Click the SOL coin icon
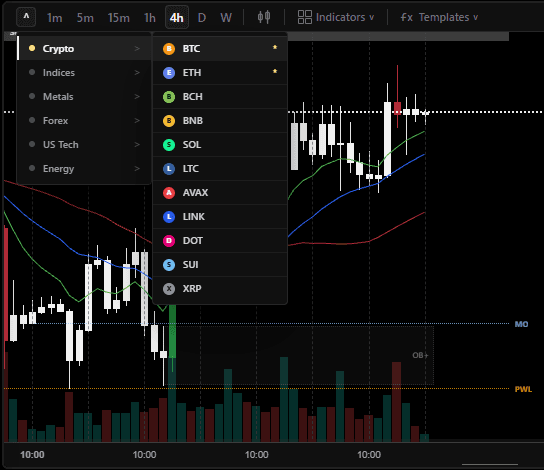The height and width of the screenshot is (470, 544). click(169, 145)
